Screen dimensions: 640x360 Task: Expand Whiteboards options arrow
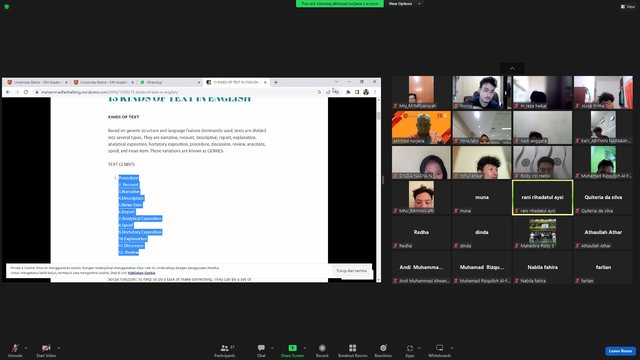click(x=452, y=348)
